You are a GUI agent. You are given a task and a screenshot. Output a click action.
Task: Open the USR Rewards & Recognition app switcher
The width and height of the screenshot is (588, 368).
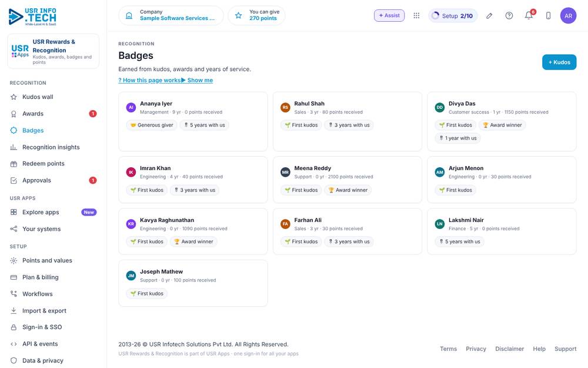54,51
